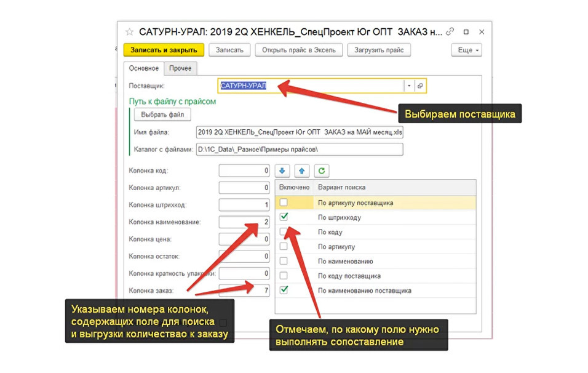
Task: Move search variant down with blue arrow
Action: [x=282, y=170]
